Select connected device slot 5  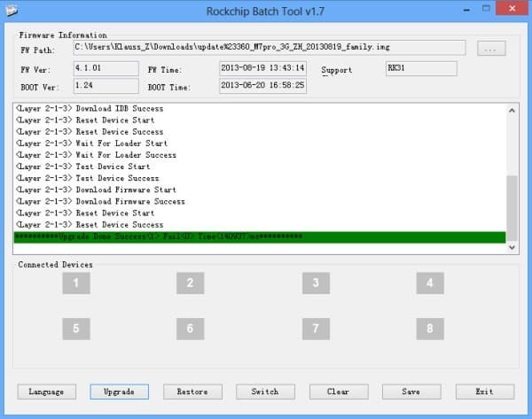pos(76,329)
